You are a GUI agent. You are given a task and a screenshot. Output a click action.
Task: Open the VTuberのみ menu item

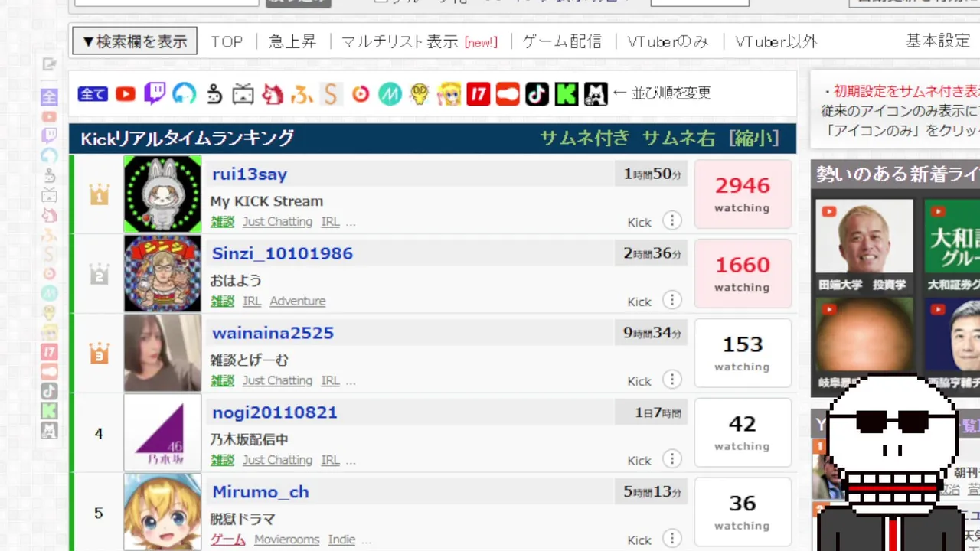pyautogui.click(x=668, y=41)
